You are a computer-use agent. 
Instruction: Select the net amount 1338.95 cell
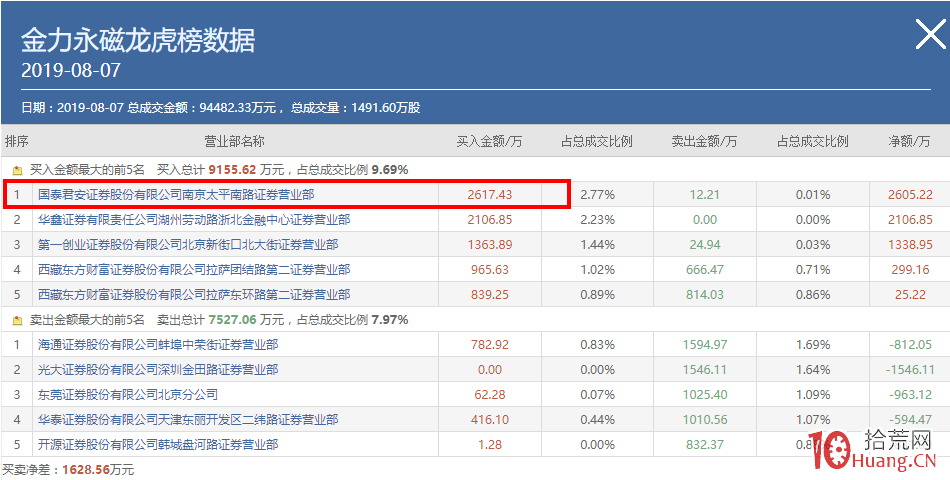(x=909, y=245)
